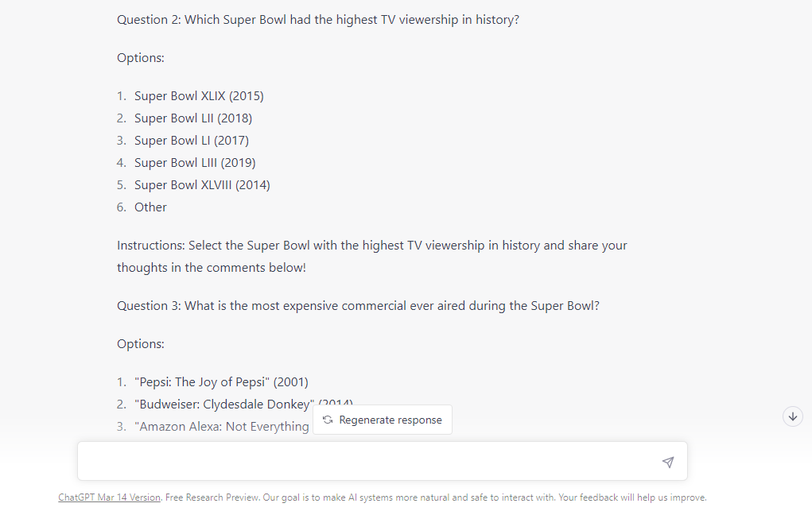Focus the chat message input box
The height and width of the screenshot is (511, 812).
pyautogui.click(x=383, y=461)
